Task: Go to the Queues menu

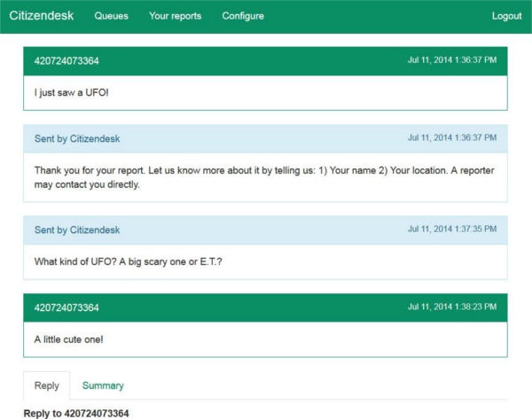Action: point(112,16)
